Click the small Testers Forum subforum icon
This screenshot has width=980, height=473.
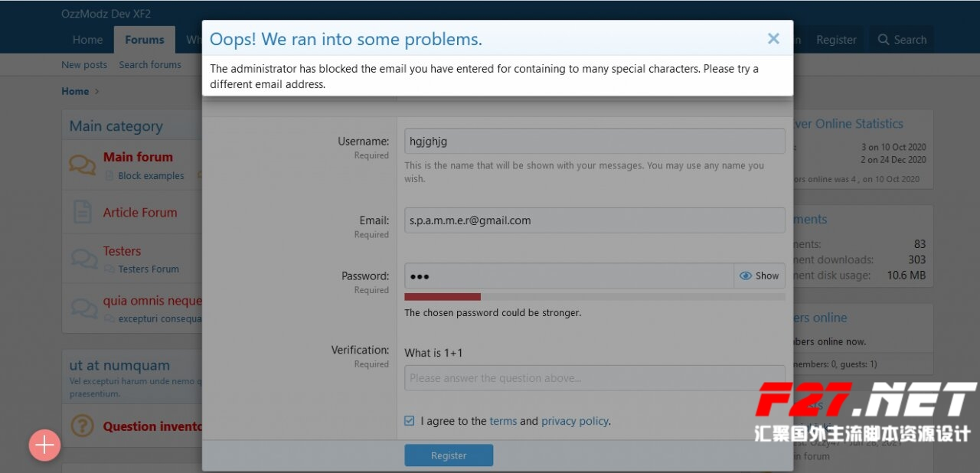coord(109,269)
